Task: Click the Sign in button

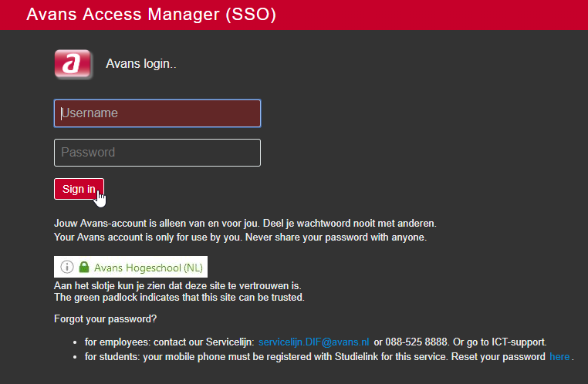Action: pyautogui.click(x=79, y=189)
